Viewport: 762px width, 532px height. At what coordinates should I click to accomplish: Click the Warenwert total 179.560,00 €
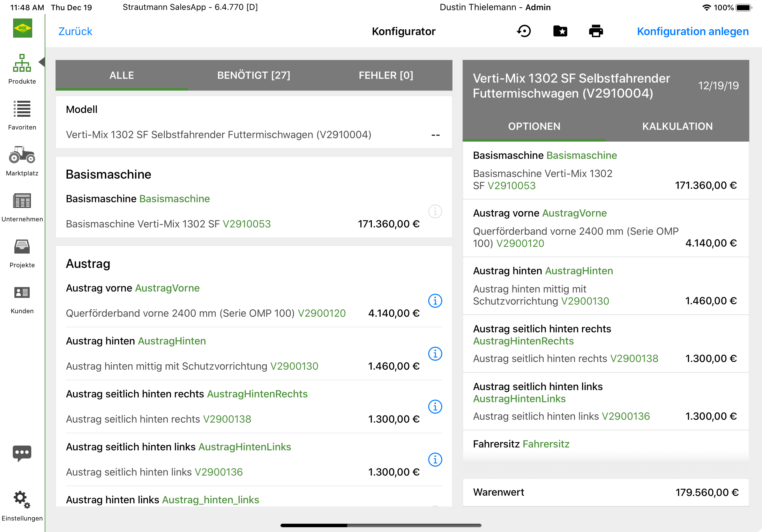point(707,492)
